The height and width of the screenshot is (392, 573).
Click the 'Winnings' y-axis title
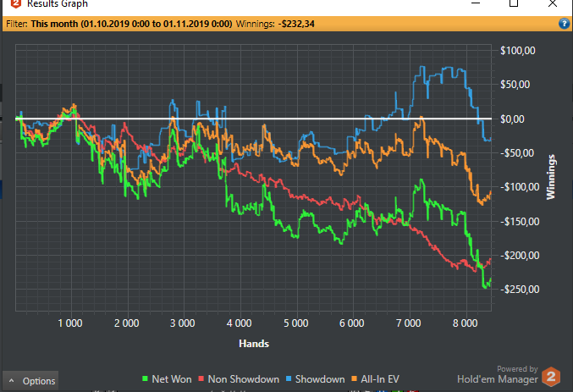551,177
